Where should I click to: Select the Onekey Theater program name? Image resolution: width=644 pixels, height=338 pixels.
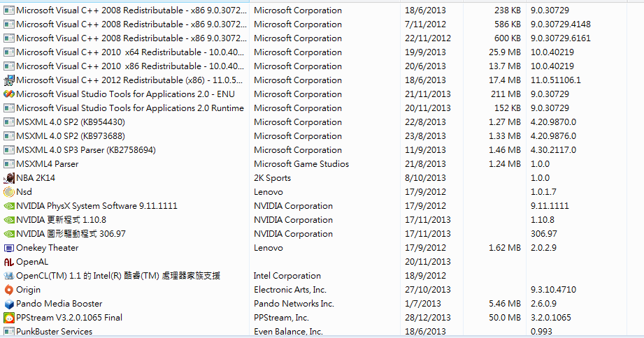click(x=48, y=248)
